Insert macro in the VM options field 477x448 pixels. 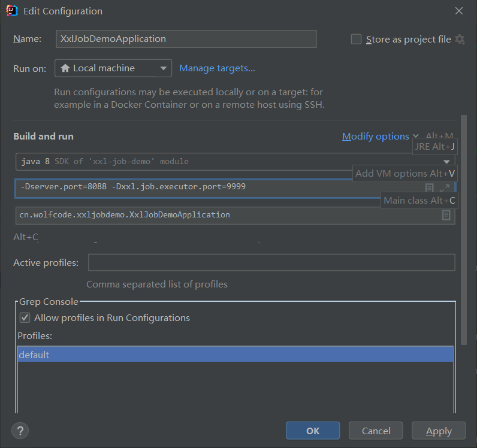click(x=429, y=187)
